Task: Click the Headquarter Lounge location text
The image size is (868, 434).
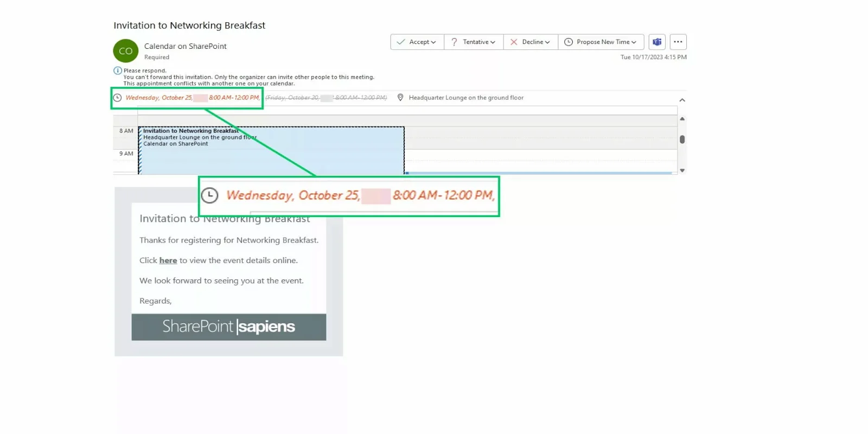Action: [x=466, y=98]
